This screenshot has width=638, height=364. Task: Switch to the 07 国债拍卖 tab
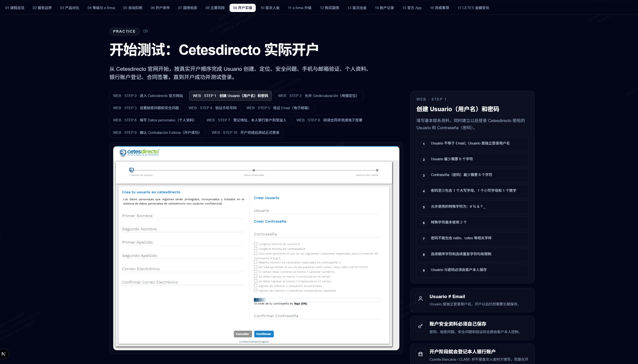188,8
